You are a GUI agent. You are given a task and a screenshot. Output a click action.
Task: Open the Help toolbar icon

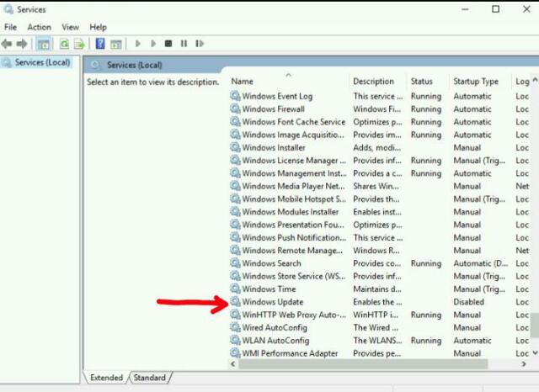point(100,44)
